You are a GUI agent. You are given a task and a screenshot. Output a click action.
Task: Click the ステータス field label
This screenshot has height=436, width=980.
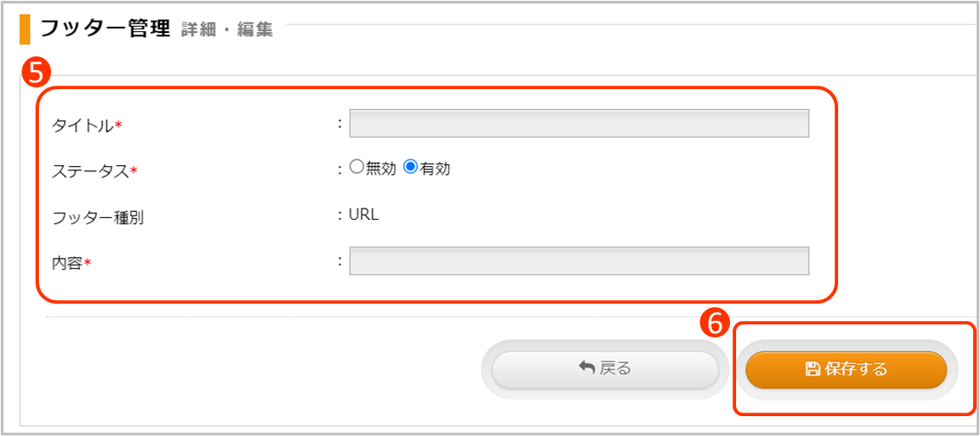[90, 171]
